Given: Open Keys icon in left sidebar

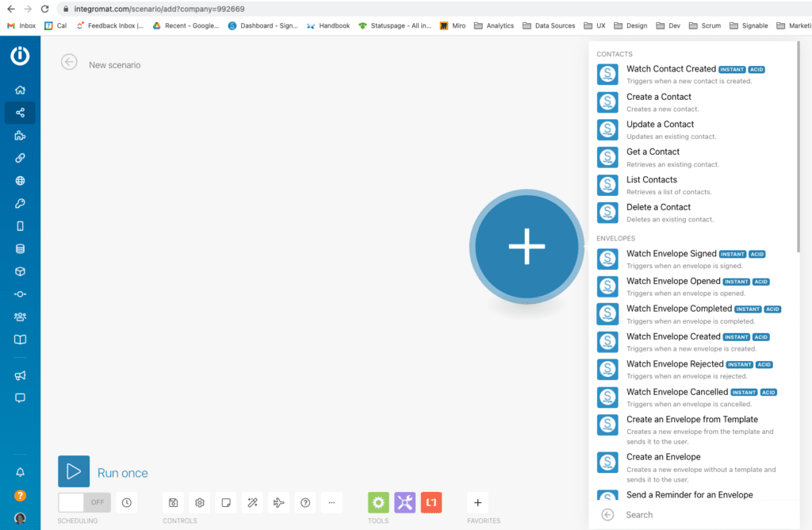Looking at the screenshot, I should click(20, 204).
